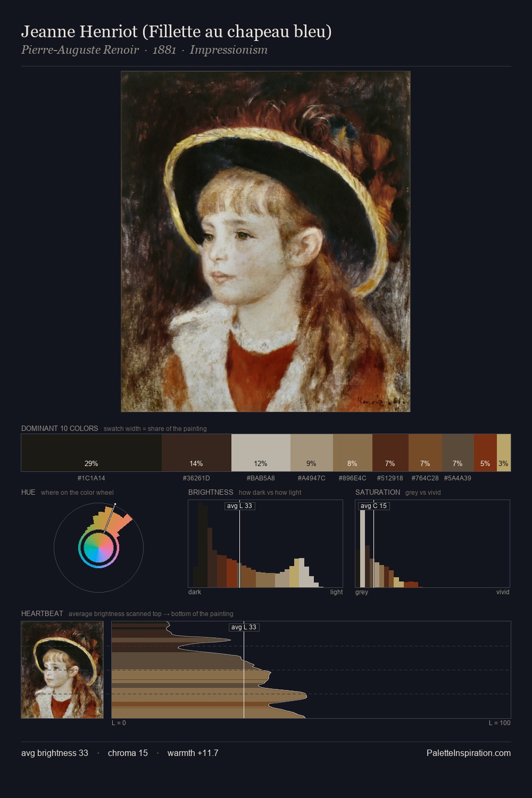Click the hex code #764C28

425,478
